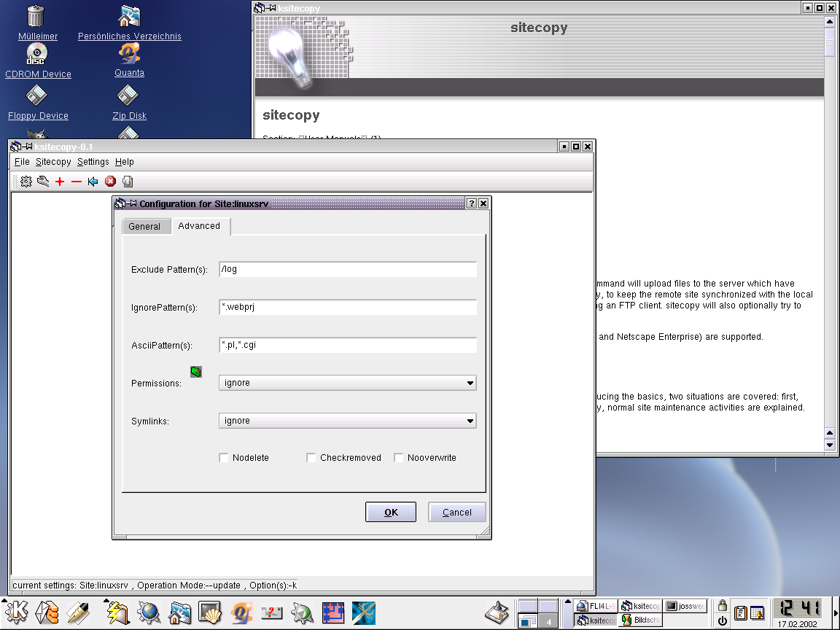Click the red plus add icon
Viewport: 840px width, 630px height.
(x=60, y=182)
